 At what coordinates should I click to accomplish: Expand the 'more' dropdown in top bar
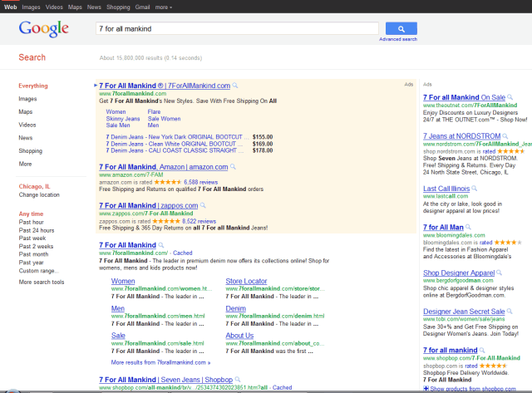pyautogui.click(x=164, y=7)
